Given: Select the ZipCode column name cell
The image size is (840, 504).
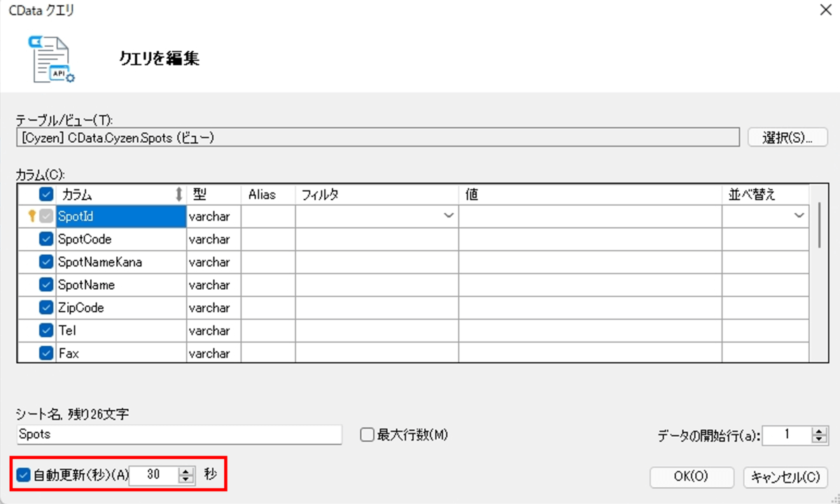Looking at the screenshot, I should tap(120, 308).
